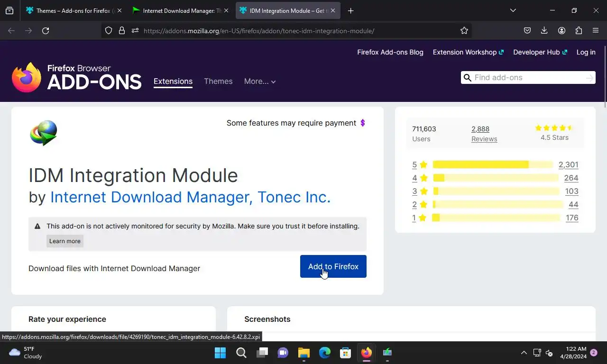Filter reviews by 3 star rating
This screenshot has height=364, width=607.
click(x=420, y=191)
